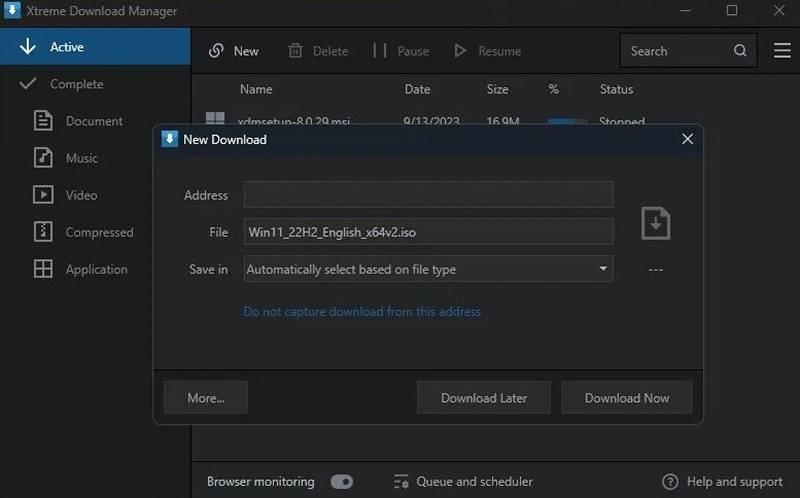Open the Save in dropdown

429,268
